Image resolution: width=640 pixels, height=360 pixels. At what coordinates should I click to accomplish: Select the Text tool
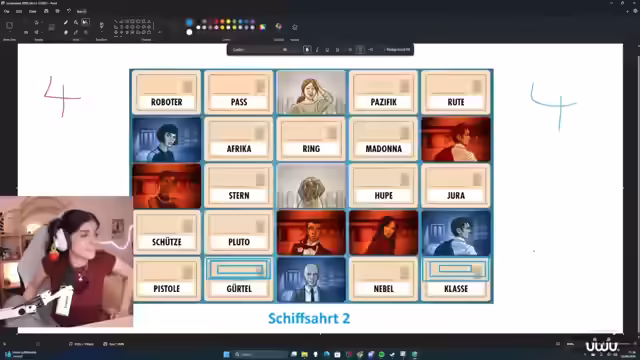coord(85,22)
